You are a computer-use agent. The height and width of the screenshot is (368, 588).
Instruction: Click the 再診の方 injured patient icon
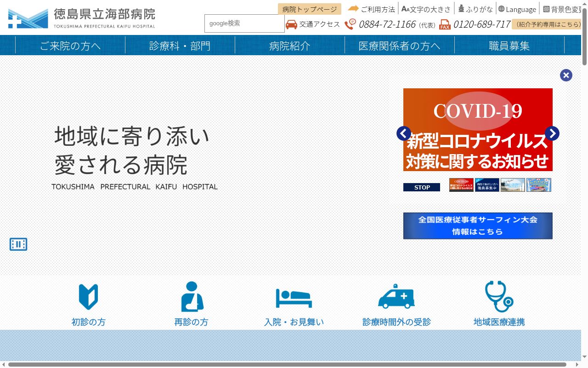click(192, 297)
